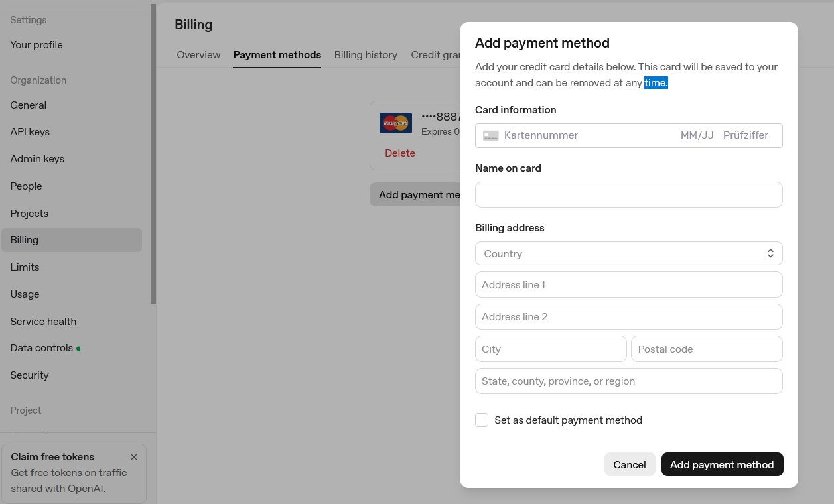Select the Postal code field
The image size is (834, 504).
[706, 349]
